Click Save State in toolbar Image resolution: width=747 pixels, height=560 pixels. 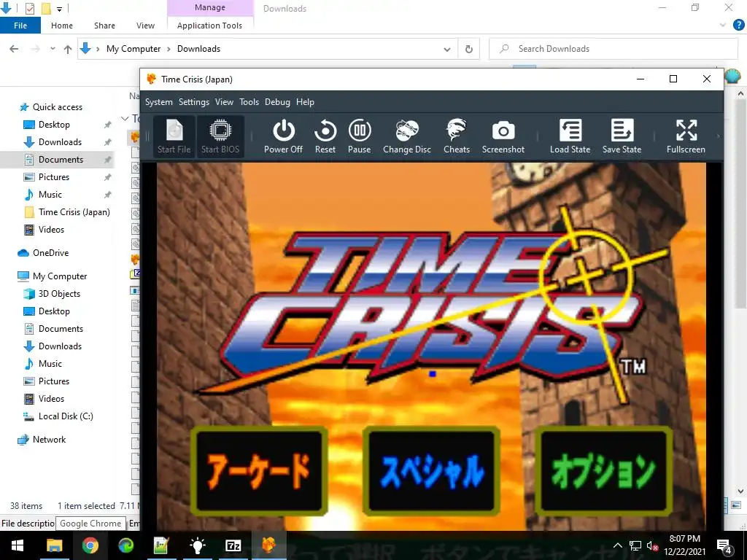click(622, 136)
